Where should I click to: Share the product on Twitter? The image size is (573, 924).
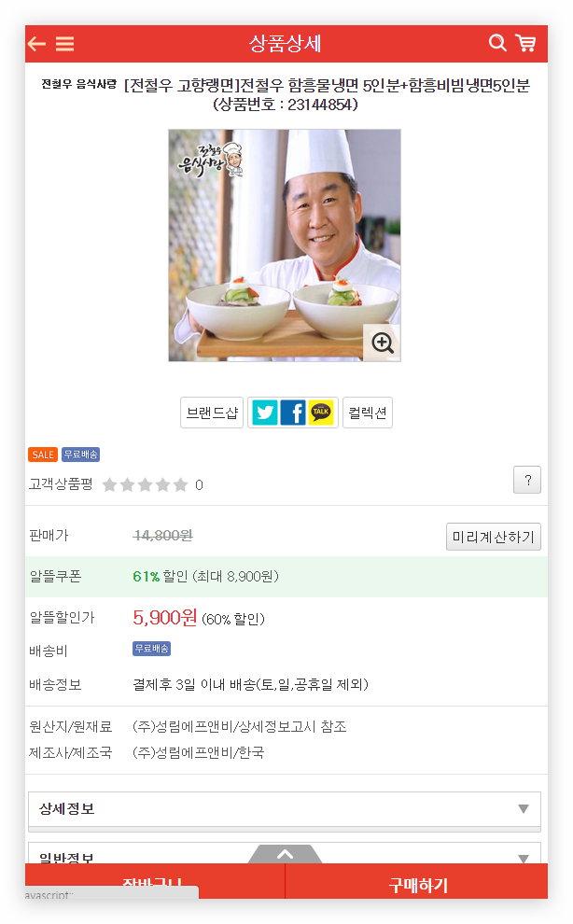pyautogui.click(x=265, y=413)
